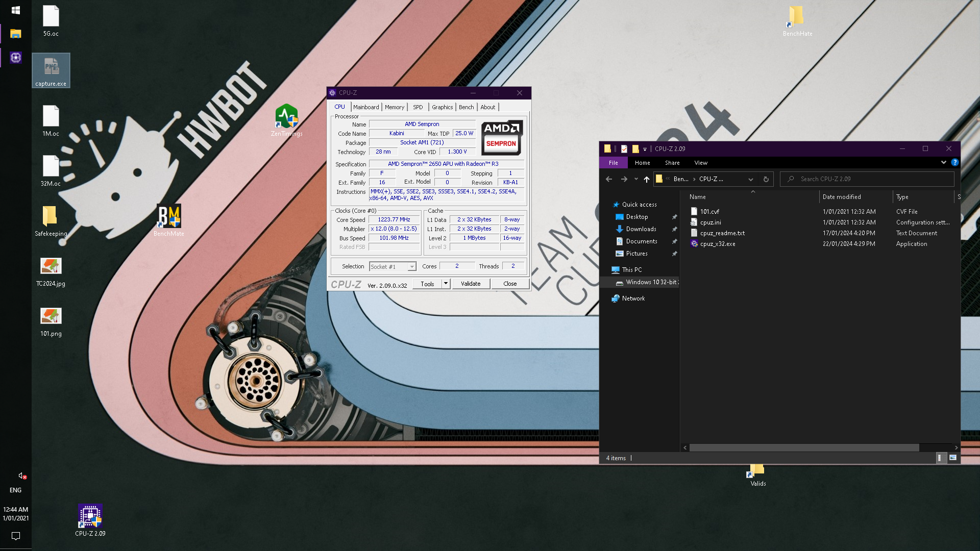Screen dimensions: 980x551
Task: Open the Safekeeping folder icon
Action: 51,221
